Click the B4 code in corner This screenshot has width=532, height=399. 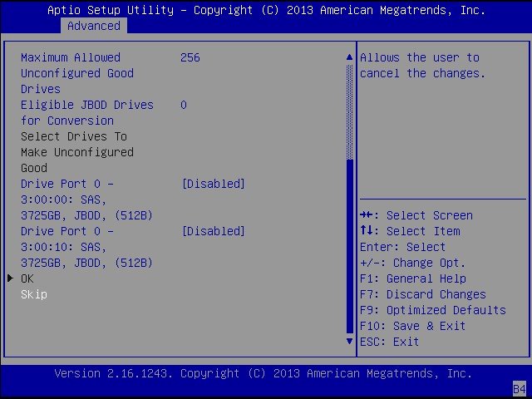click(519, 389)
